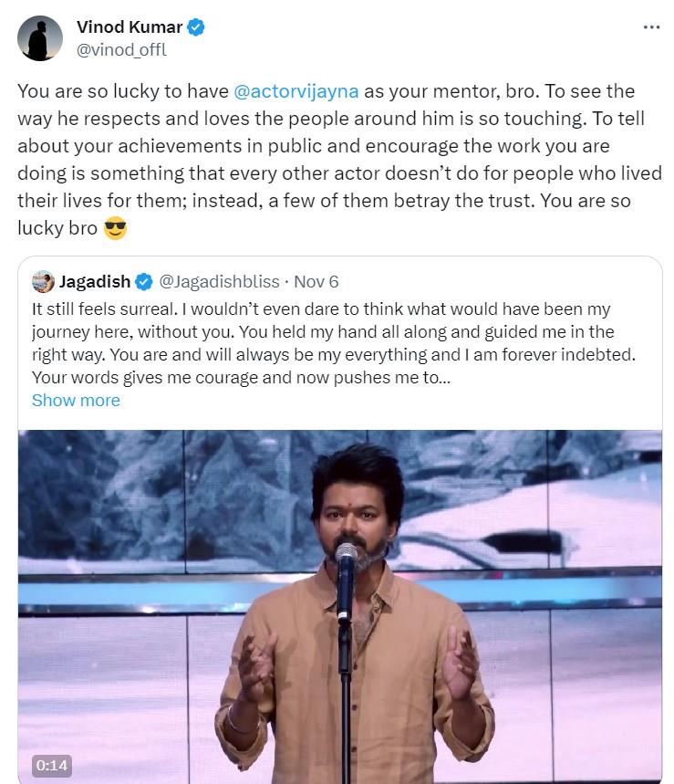This screenshot has height=784, width=674.
Task: Click Jagadish's verified checkmark
Action: 143,282
